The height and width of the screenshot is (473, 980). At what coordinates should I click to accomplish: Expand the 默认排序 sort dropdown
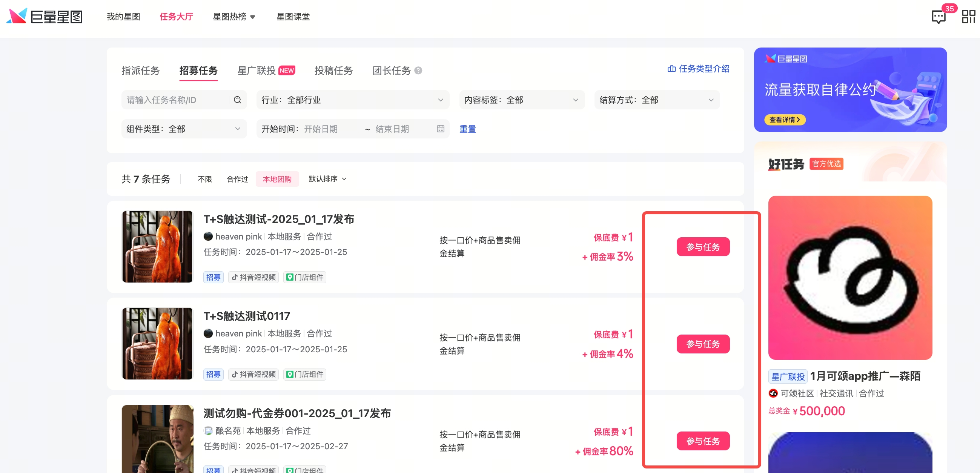(x=327, y=178)
